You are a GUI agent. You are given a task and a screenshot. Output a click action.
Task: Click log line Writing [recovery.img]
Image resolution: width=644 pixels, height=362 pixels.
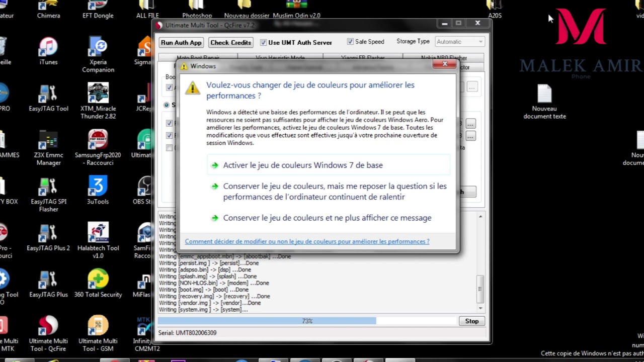[214, 296]
